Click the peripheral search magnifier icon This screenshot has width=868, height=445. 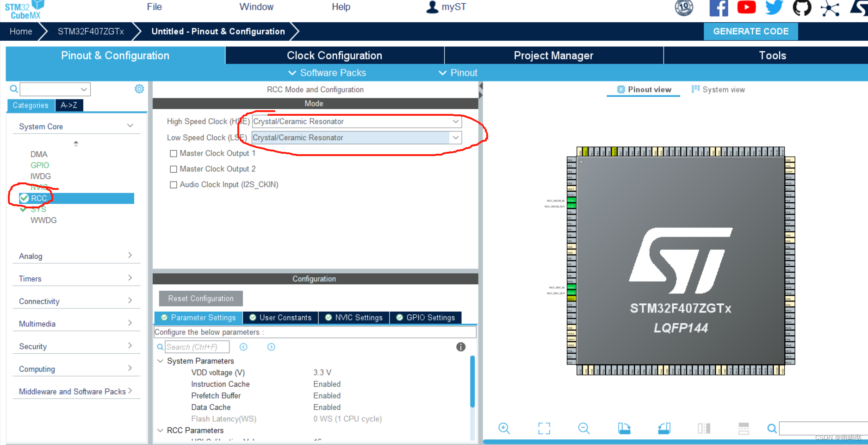(x=14, y=89)
